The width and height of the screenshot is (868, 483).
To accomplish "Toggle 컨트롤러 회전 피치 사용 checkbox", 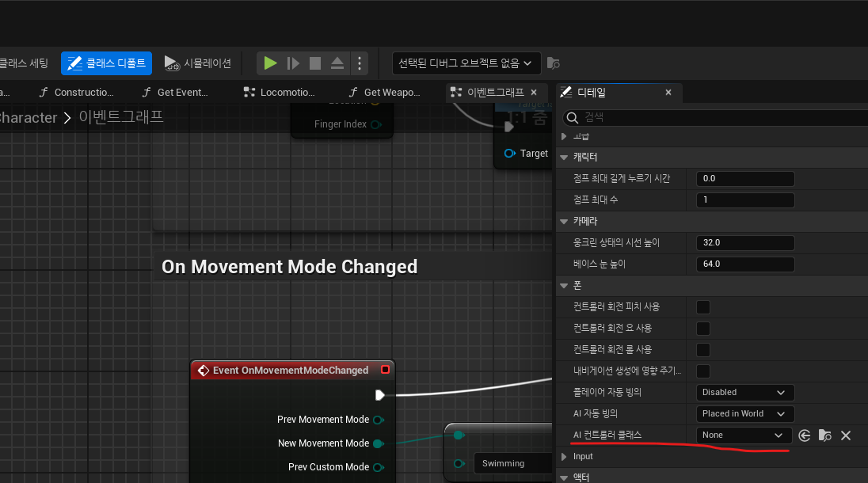I will pyautogui.click(x=703, y=307).
